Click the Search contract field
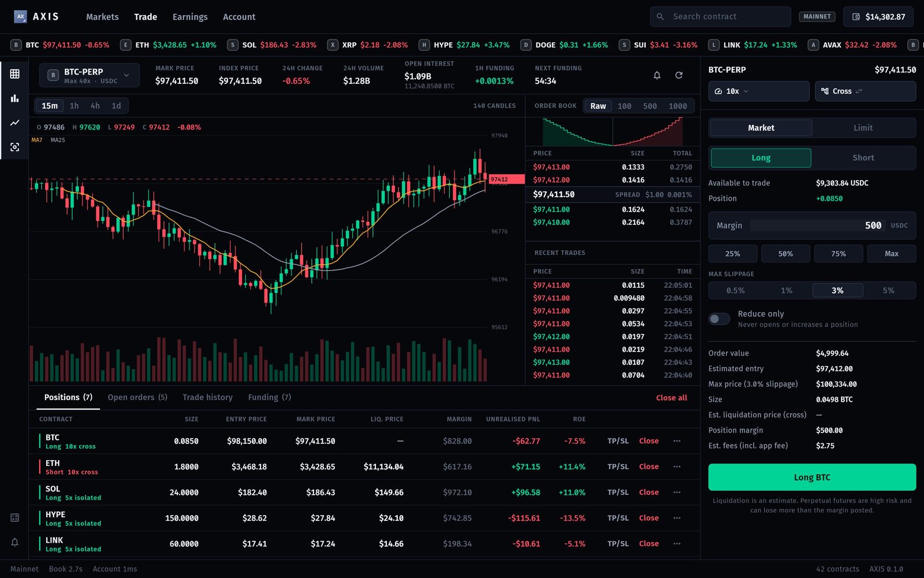This screenshot has height=578, width=924. tap(721, 17)
